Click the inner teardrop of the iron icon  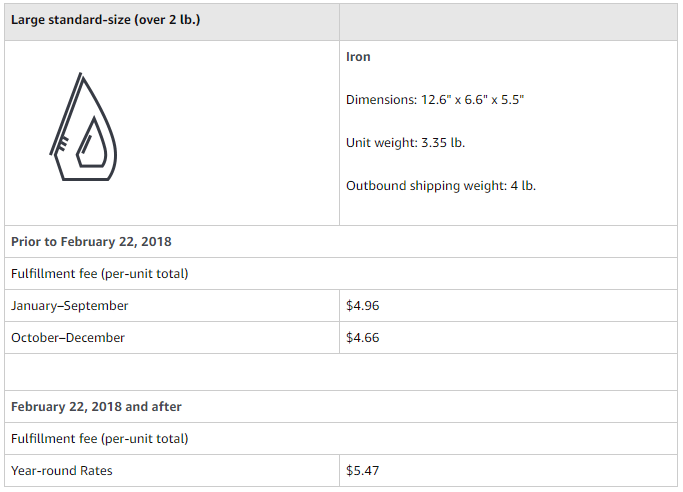92,142
